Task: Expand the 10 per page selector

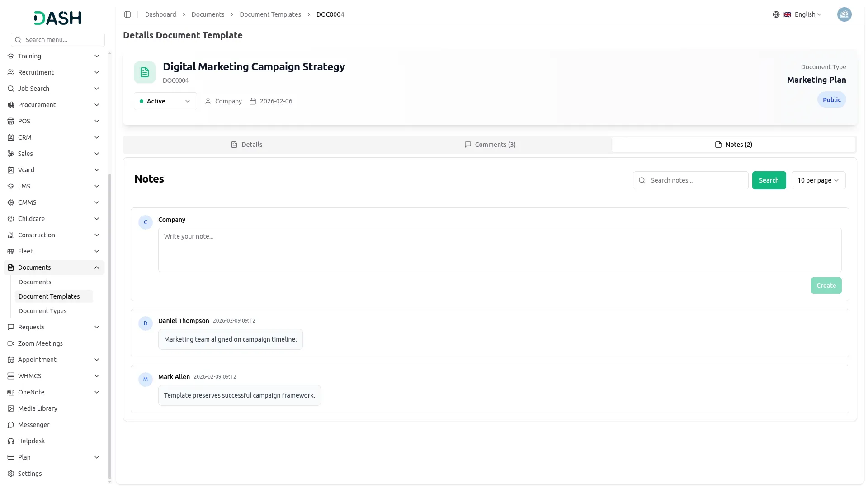Action: pos(818,180)
